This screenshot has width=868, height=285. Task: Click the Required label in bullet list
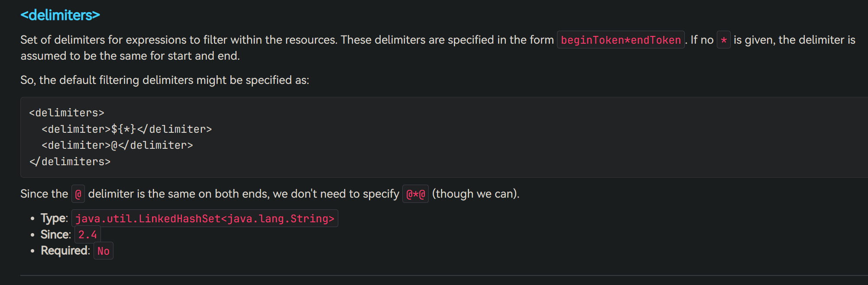(x=65, y=250)
